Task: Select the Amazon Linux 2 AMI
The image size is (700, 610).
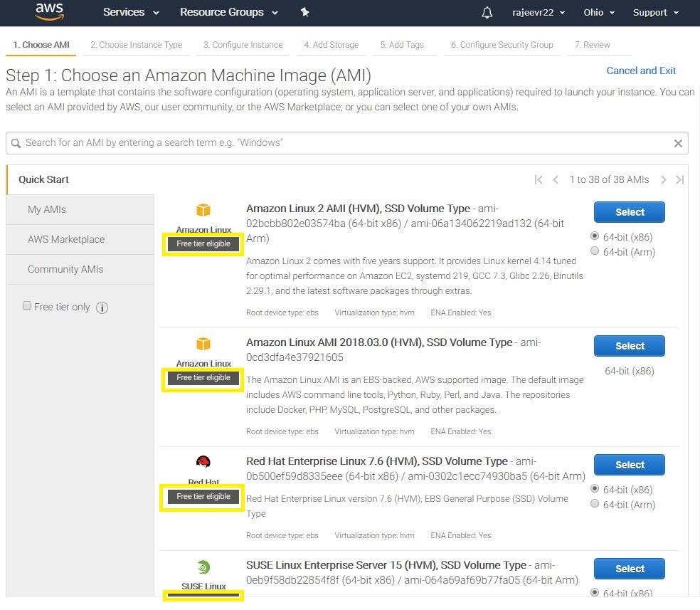Action: pyautogui.click(x=629, y=211)
